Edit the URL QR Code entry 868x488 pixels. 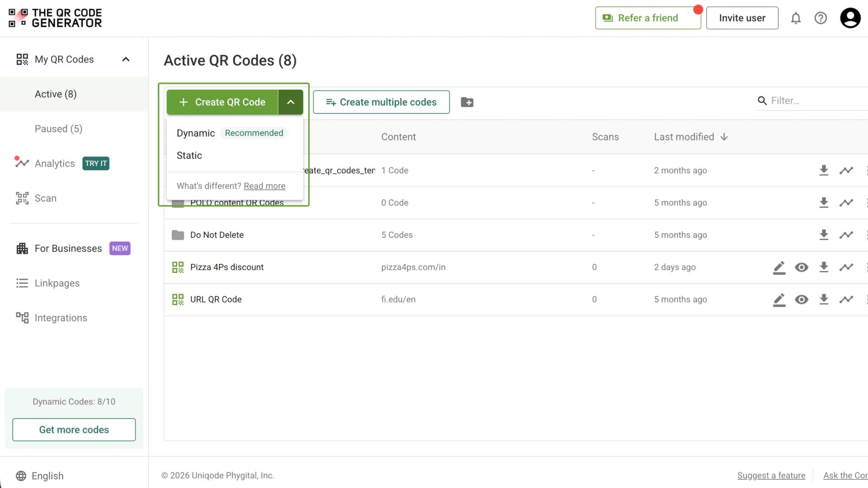(779, 300)
